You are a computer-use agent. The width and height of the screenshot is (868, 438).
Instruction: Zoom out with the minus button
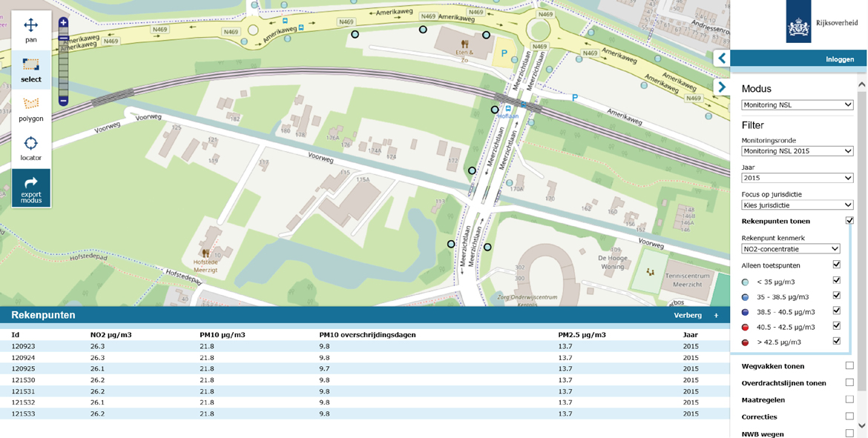pos(63,100)
